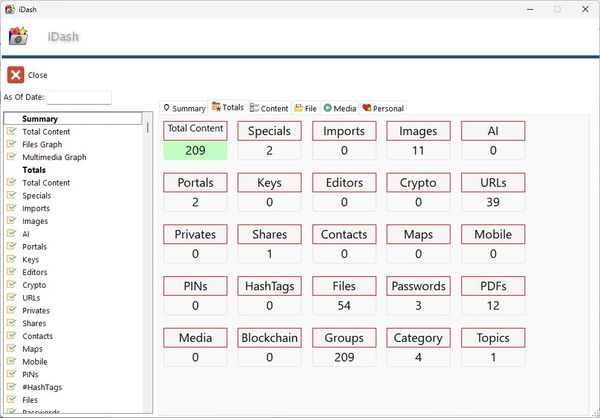Toggle the Files Graph check mark in list

pyautogui.click(x=11, y=144)
